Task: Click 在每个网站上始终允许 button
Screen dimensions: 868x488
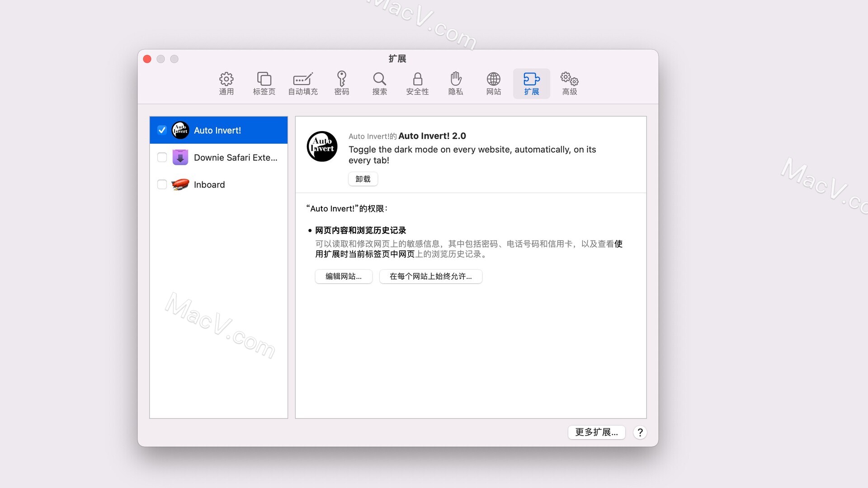Action: point(431,276)
